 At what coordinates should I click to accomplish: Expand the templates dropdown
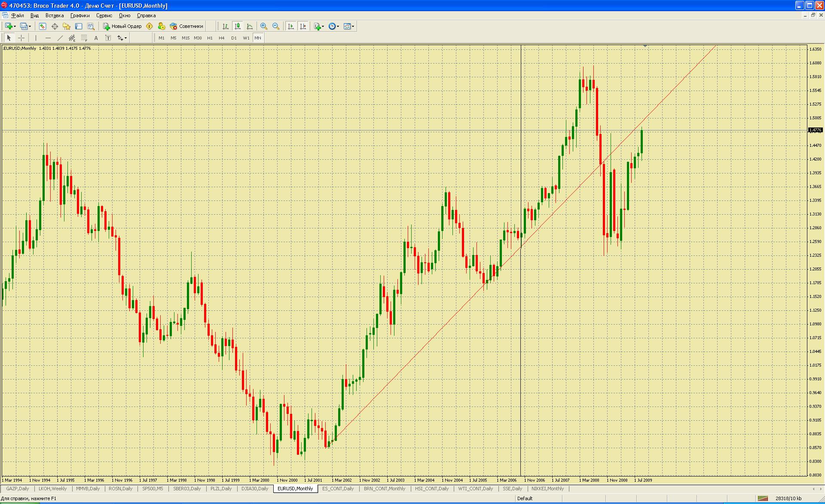[x=349, y=26]
